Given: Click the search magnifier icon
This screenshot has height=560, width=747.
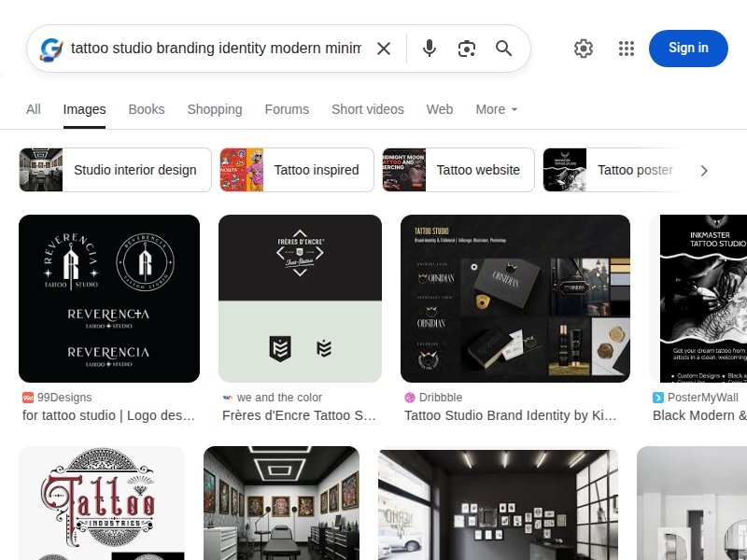Looking at the screenshot, I should [504, 49].
